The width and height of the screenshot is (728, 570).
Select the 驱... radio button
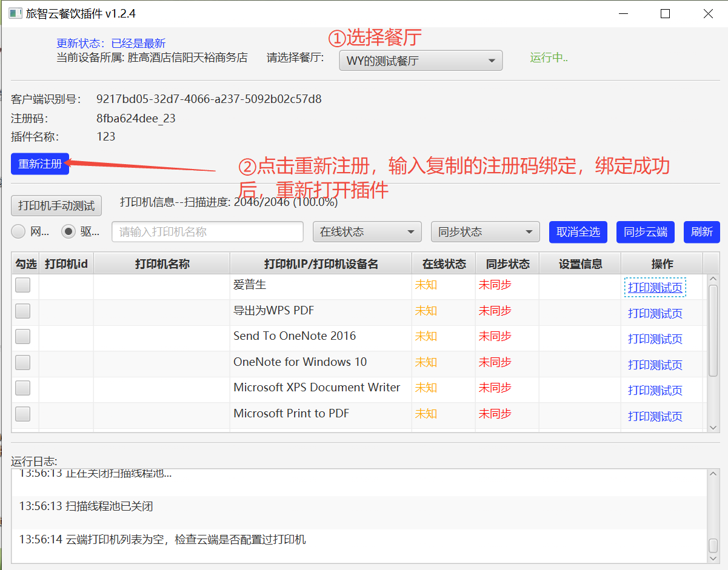click(68, 231)
